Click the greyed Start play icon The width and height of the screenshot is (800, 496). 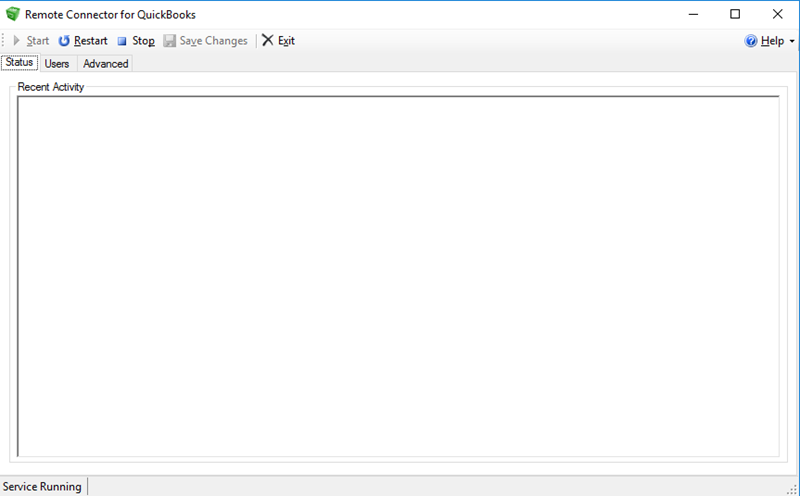click(x=16, y=40)
